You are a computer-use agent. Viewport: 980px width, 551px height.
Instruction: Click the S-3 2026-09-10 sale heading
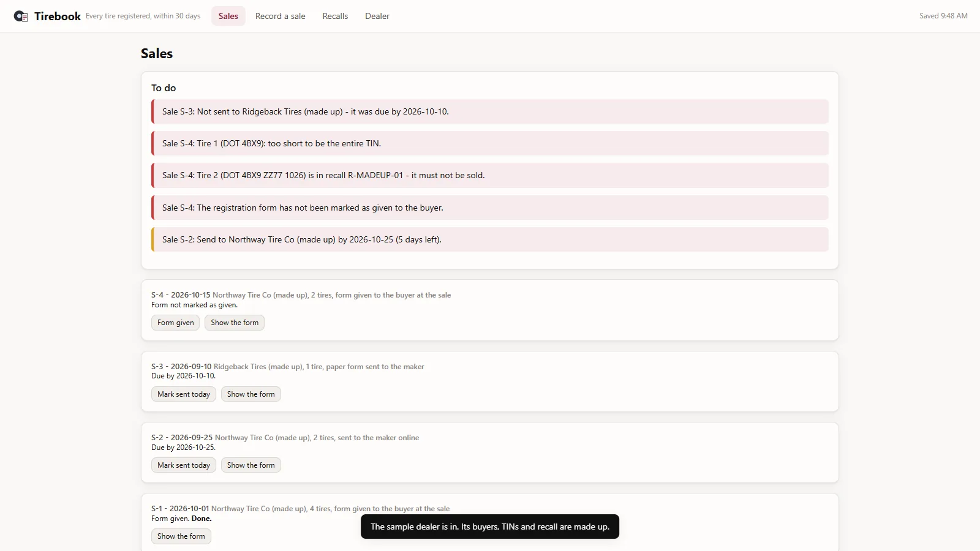pyautogui.click(x=288, y=367)
